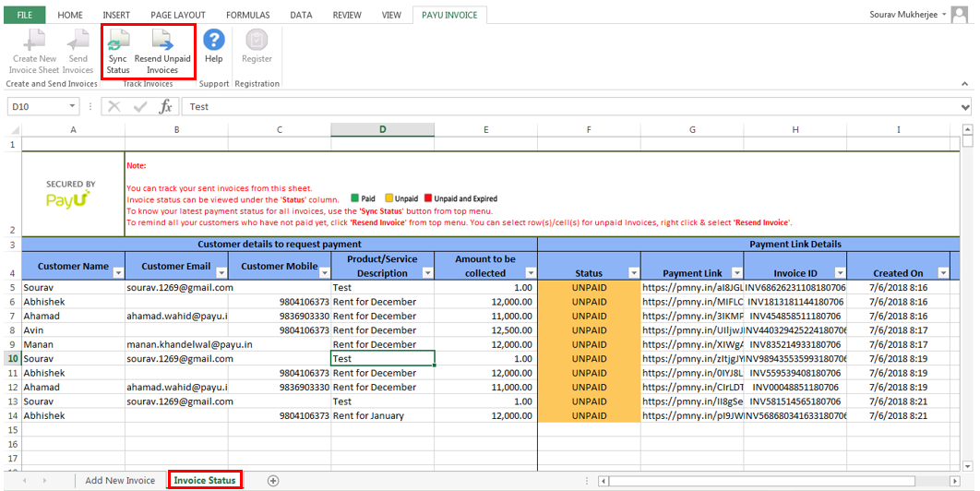Click UNPAID status cell in row 5
The width and height of the screenshot is (980, 491).
pyautogui.click(x=589, y=288)
